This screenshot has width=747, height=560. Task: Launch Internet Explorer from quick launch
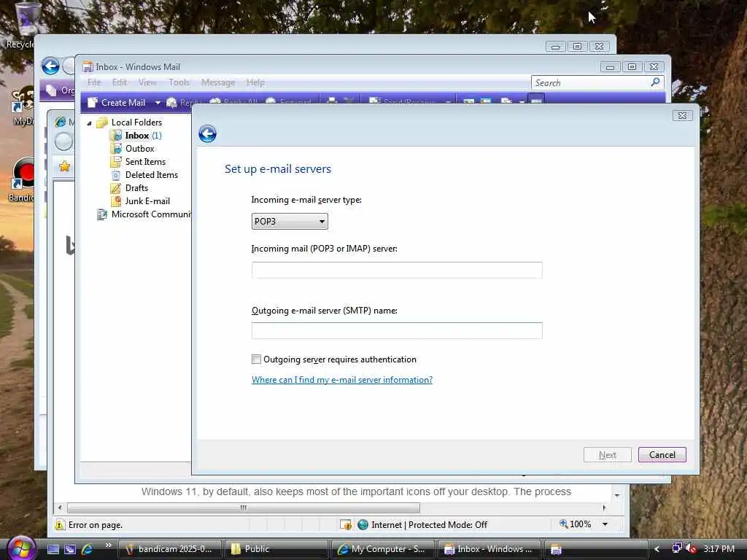[88, 549]
